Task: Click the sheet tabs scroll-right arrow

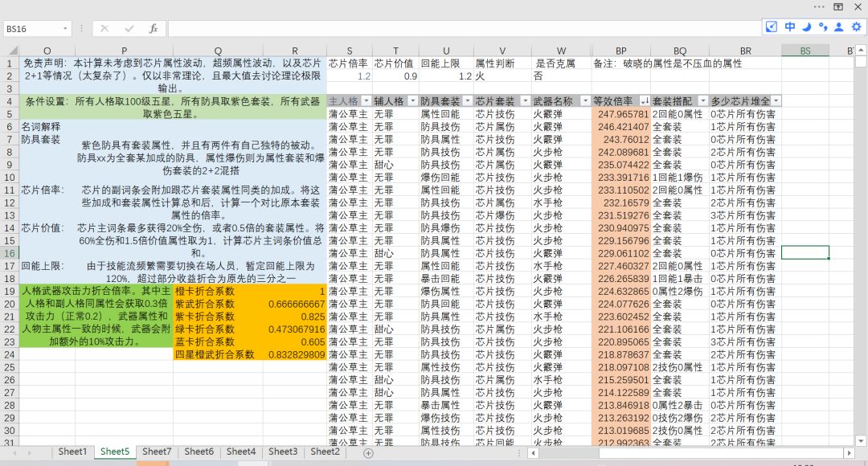Action: tap(29, 452)
